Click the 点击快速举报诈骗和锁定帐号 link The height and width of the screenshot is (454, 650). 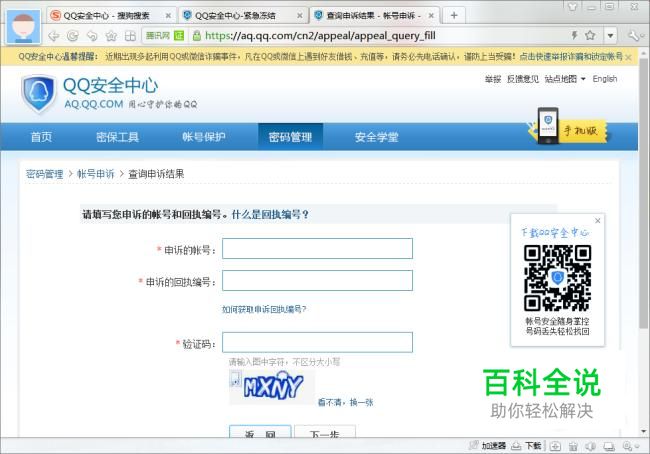pyautogui.click(x=571, y=57)
